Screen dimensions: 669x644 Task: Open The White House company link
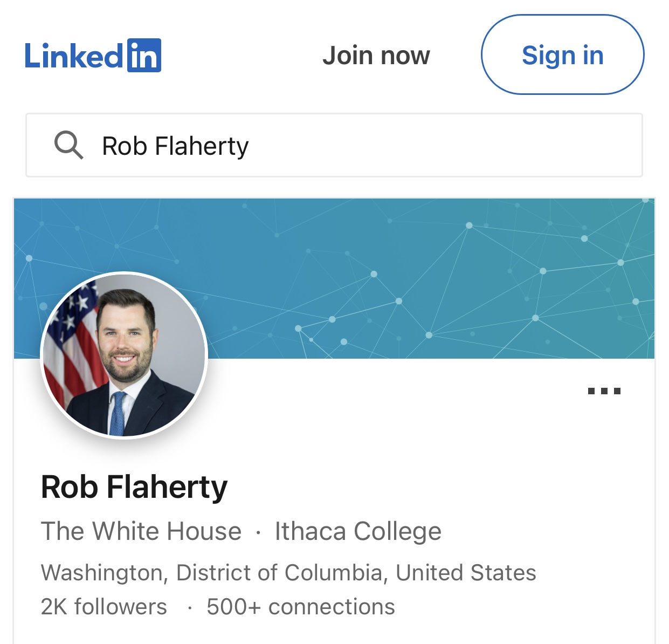(x=141, y=531)
